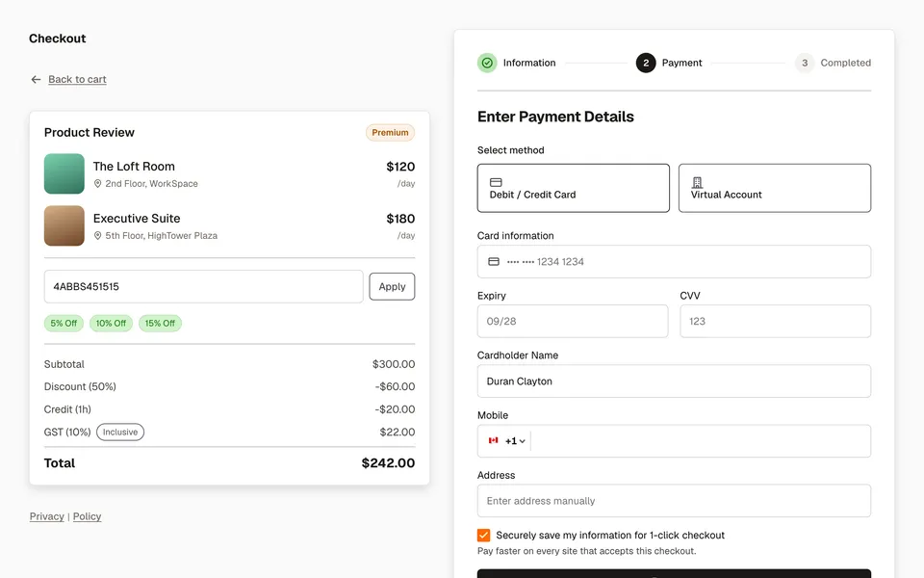This screenshot has height=578, width=924.
Task: Click the step 2 Payment circle icon
Action: coord(646,63)
